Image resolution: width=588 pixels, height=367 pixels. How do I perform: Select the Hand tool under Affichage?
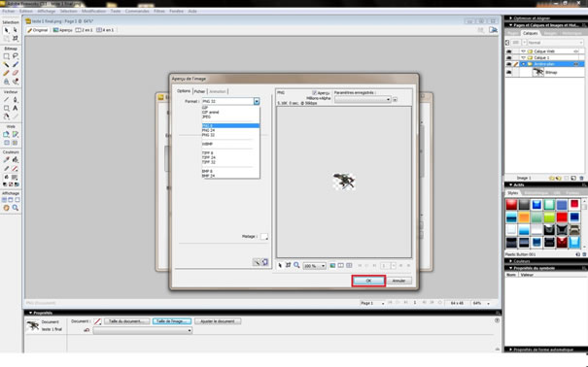coord(7,208)
